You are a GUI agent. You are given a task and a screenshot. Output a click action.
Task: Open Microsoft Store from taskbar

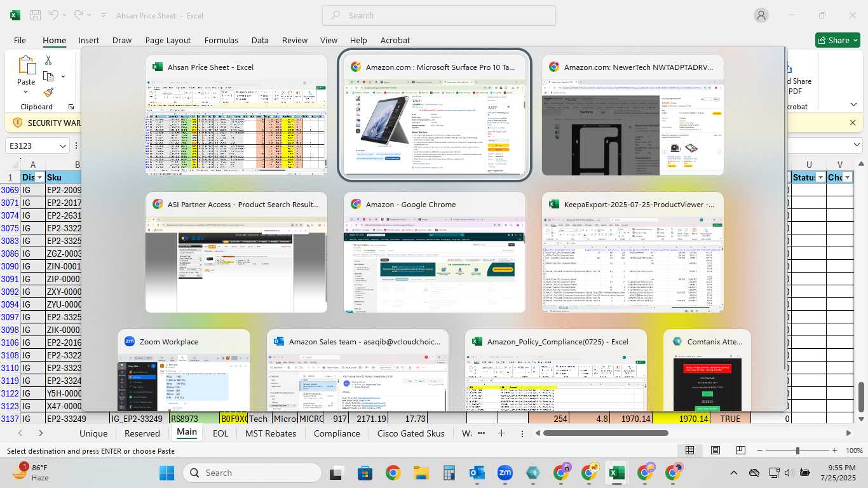[365, 473]
